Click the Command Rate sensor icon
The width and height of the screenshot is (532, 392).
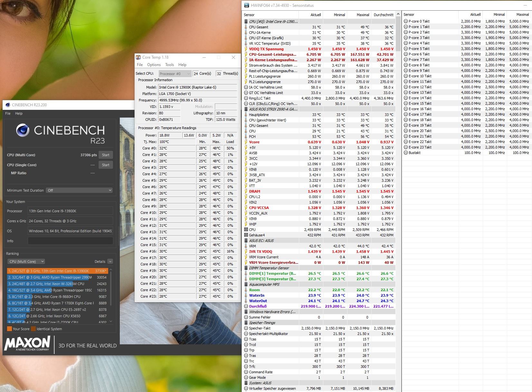[x=246, y=372]
